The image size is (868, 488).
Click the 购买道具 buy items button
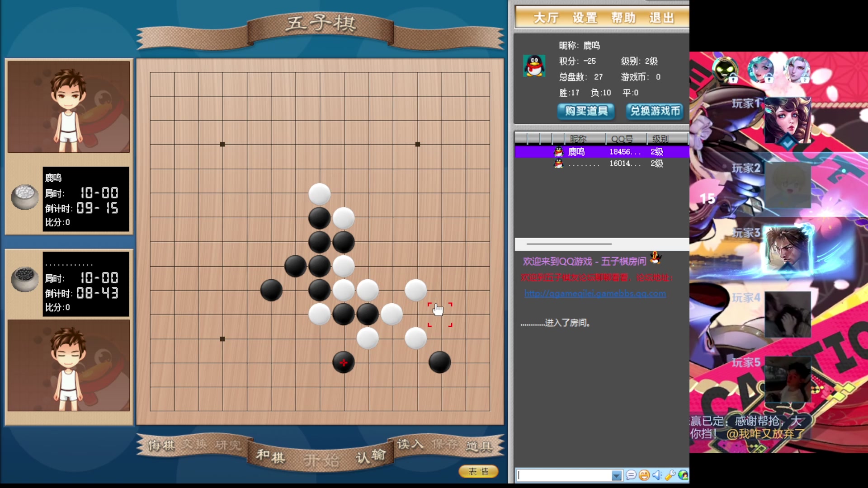click(586, 111)
